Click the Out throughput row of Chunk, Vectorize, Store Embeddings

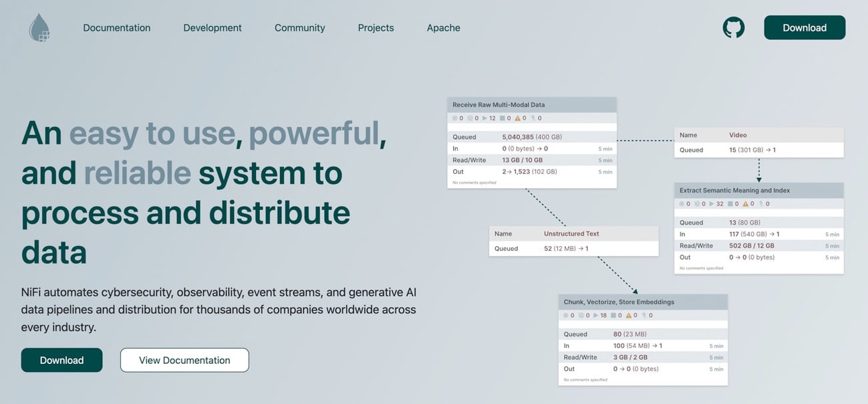(643, 369)
